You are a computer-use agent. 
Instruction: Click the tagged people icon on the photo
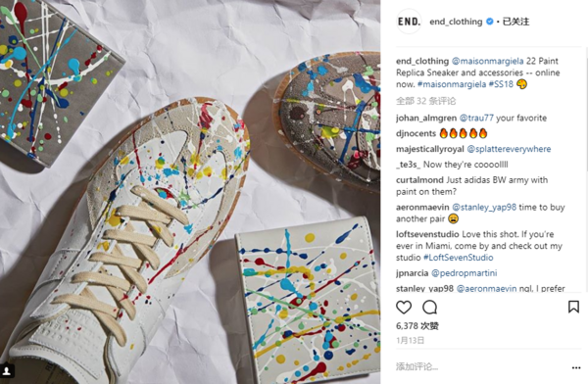click(7, 371)
